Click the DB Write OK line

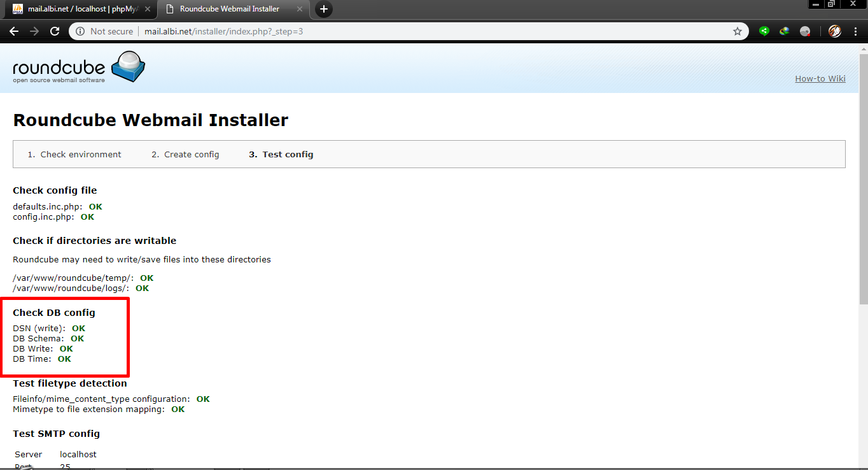pyautogui.click(x=43, y=348)
